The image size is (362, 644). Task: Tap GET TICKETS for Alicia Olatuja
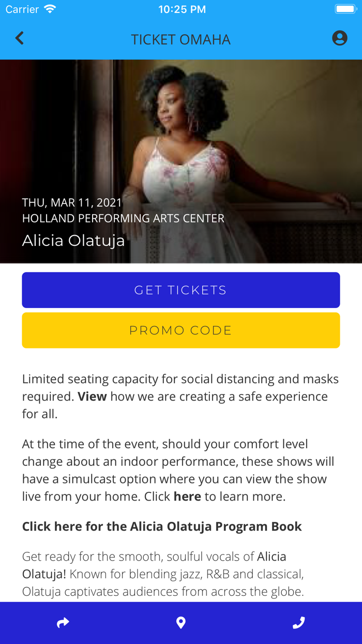tap(180, 290)
